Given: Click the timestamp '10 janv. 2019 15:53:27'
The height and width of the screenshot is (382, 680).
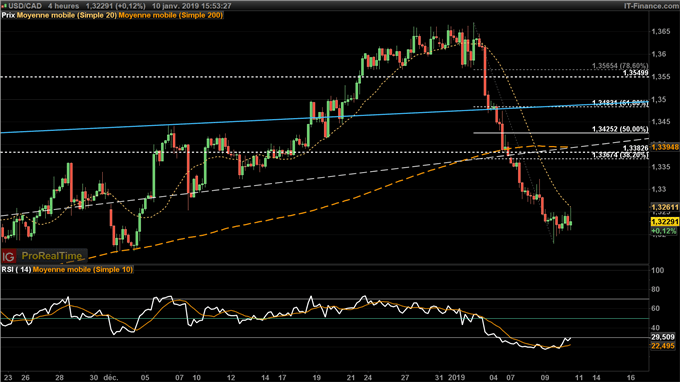Looking at the screenshot, I should 192,6.
